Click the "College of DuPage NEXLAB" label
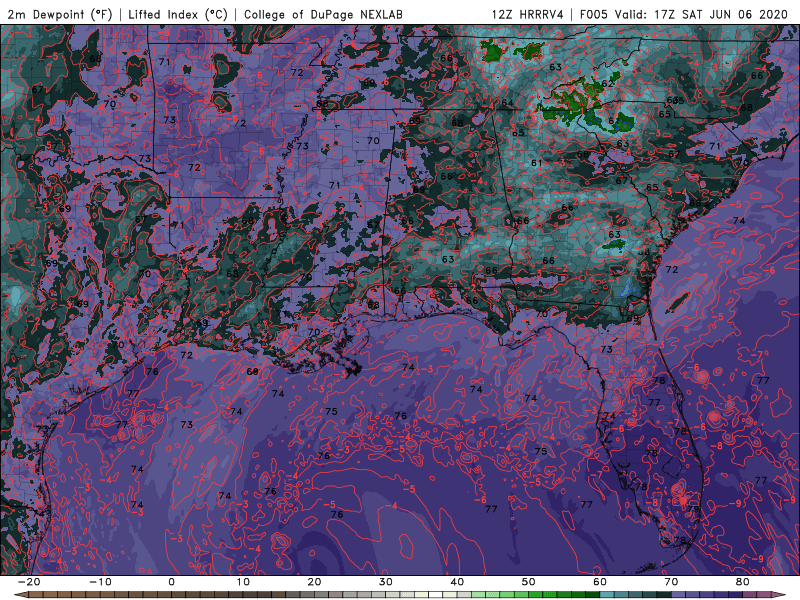 (x=323, y=14)
